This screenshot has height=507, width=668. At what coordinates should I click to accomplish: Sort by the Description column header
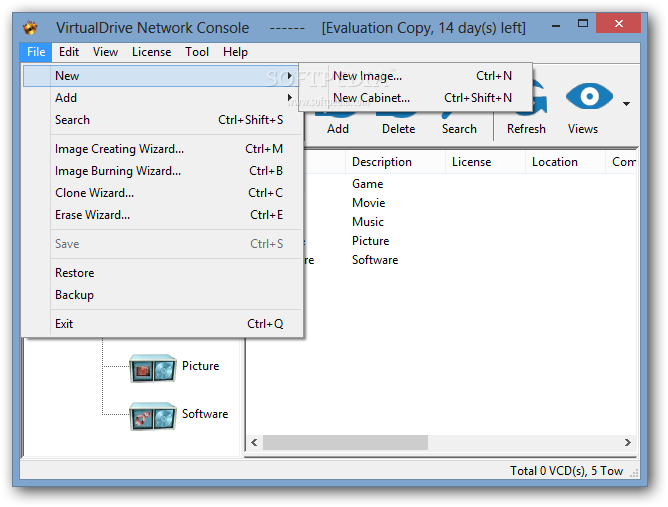[395, 162]
